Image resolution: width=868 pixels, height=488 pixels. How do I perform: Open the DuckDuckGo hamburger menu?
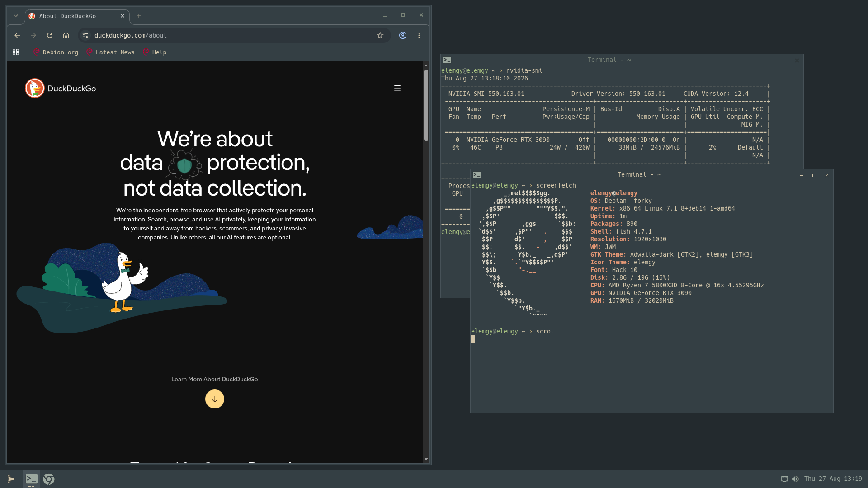click(x=397, y=88)
